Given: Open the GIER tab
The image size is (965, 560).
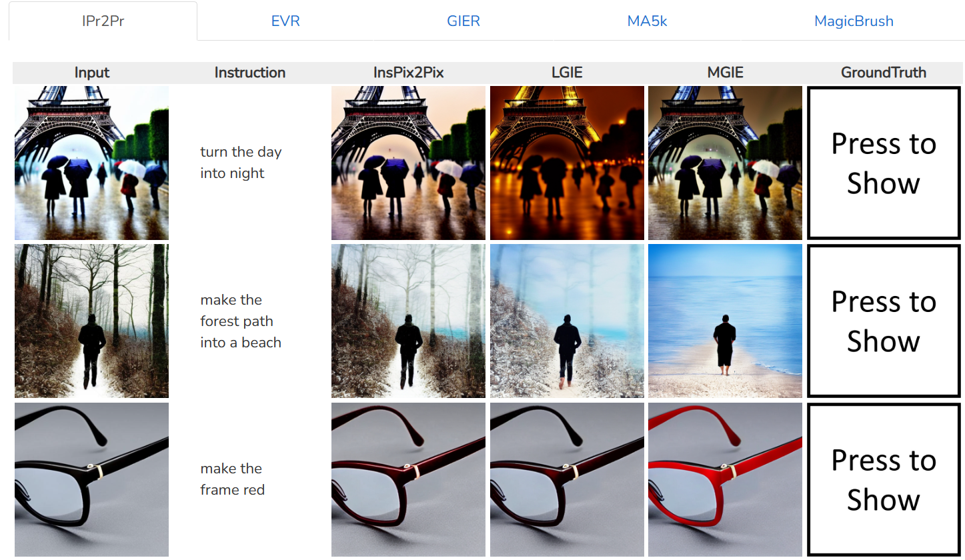Looking at the screenshot, I should [x=463, y=21].
